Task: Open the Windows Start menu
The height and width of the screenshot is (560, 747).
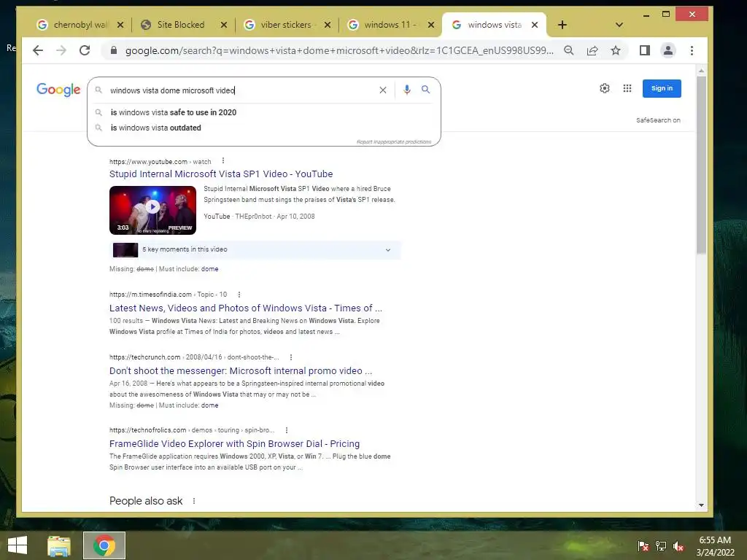Action: pyautogui.click(x=18, y=545)
